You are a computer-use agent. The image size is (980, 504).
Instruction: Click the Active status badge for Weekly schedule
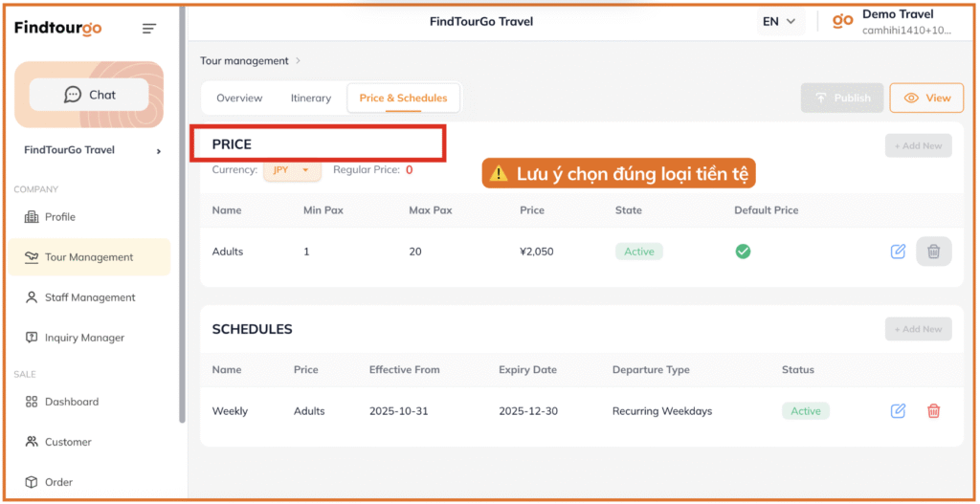tap(805, 411)
